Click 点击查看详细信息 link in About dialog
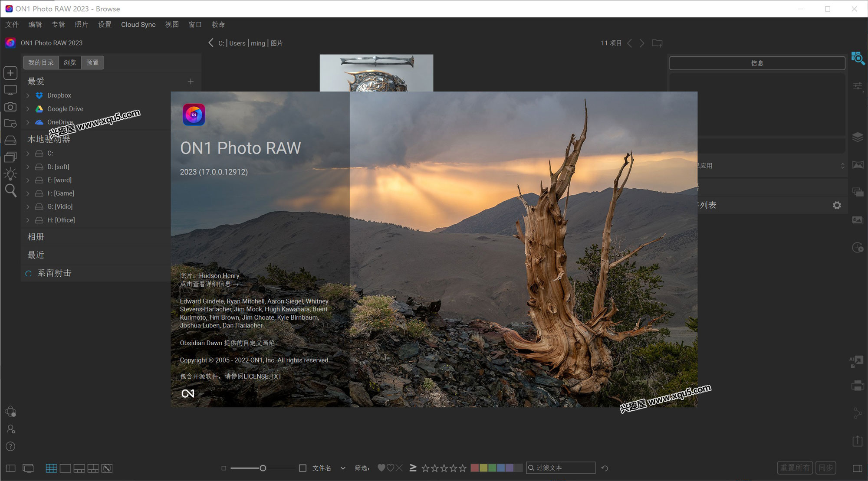The image size is (868, 481). pyautogui.click(x=209, y=284)
